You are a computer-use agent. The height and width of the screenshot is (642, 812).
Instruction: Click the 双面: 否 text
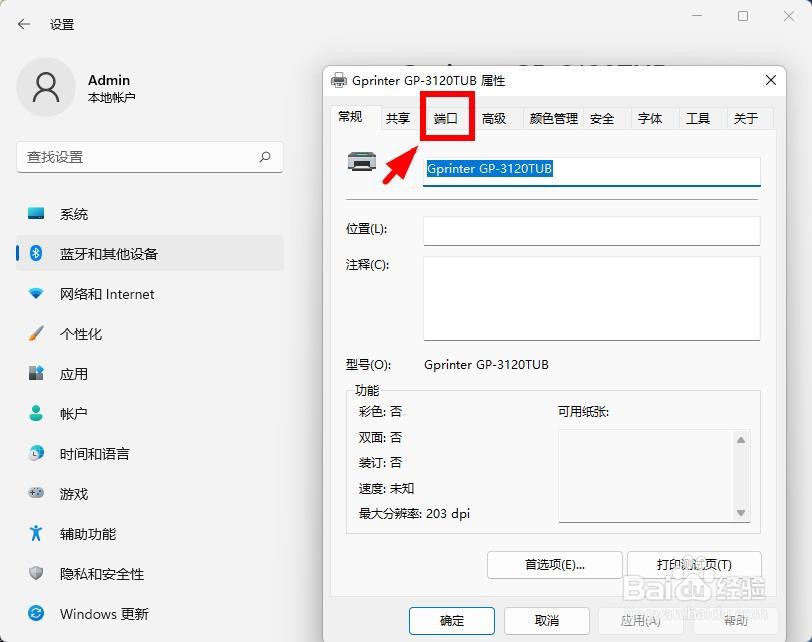(380, 437)
